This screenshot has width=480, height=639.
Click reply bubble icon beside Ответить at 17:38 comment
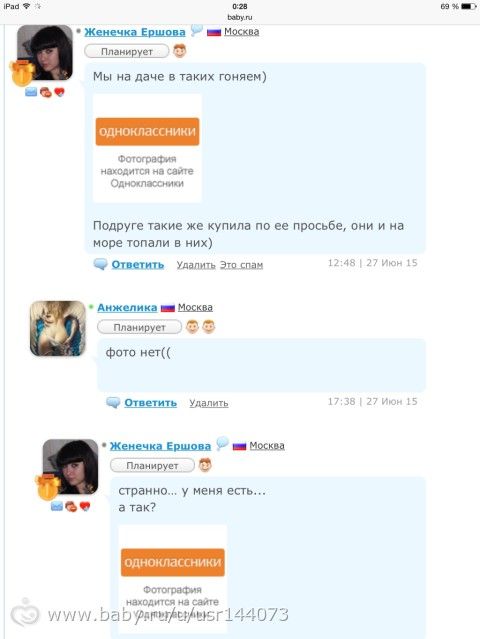click(x=113, y=403)
